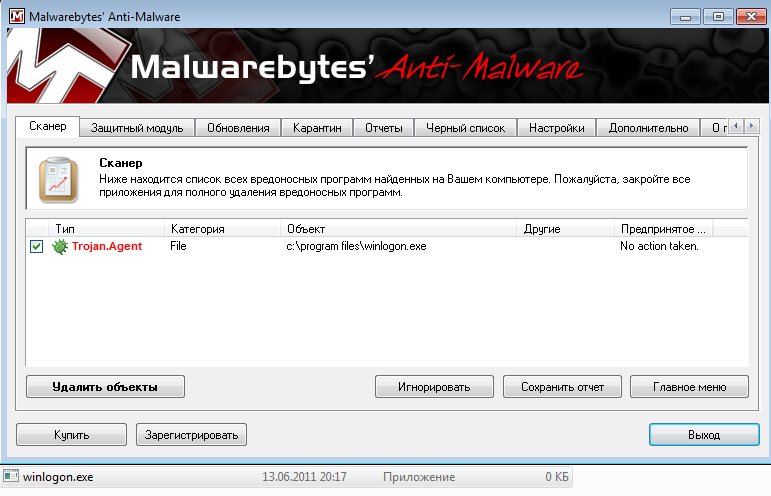Screen dimensions: 771x496
Task: Select the Дополнительно tab
Action: click(x=649, y=128)
